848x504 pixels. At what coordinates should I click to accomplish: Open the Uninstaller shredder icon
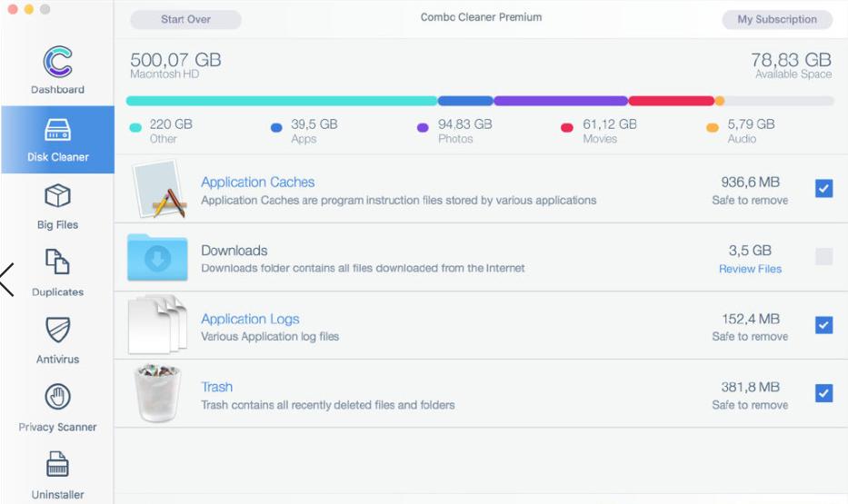pyautogui.click(x=57, y=465)
